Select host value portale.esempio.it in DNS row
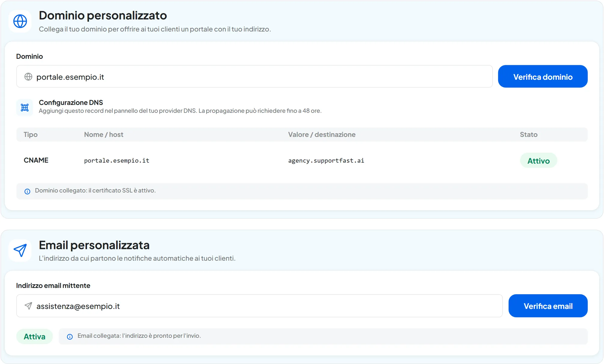 (117, 160)
